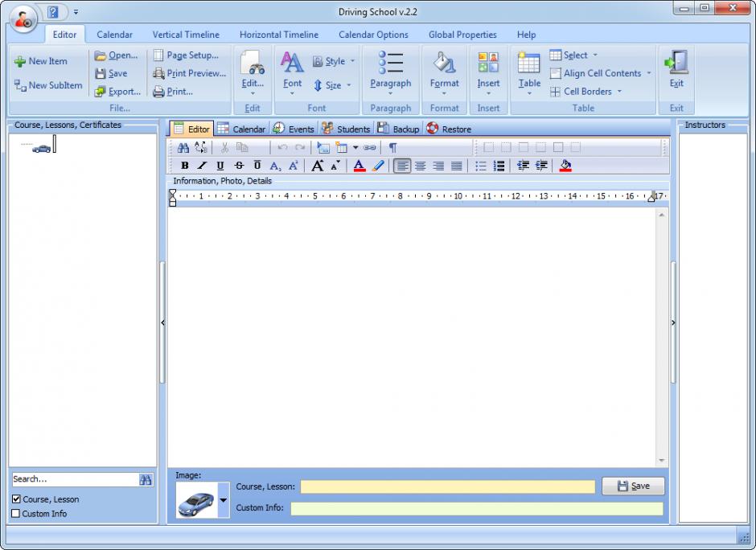Click the Save button beside Course field

click(x=633, y=486)
